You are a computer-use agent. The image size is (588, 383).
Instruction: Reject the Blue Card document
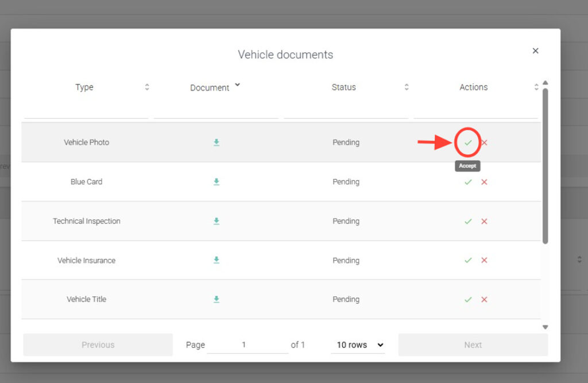tap(484, 182)
